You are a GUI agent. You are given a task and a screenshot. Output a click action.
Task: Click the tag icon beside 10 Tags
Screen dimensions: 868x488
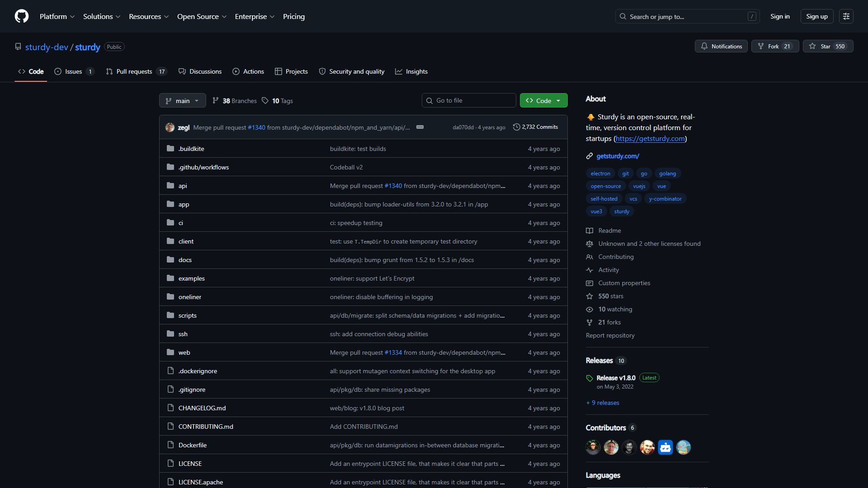point(265,100)
